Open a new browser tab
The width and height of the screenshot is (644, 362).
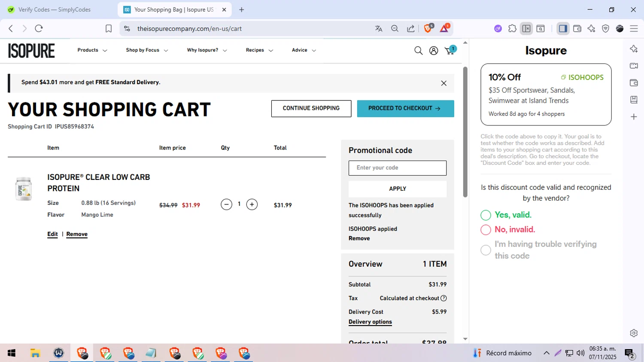241,9
